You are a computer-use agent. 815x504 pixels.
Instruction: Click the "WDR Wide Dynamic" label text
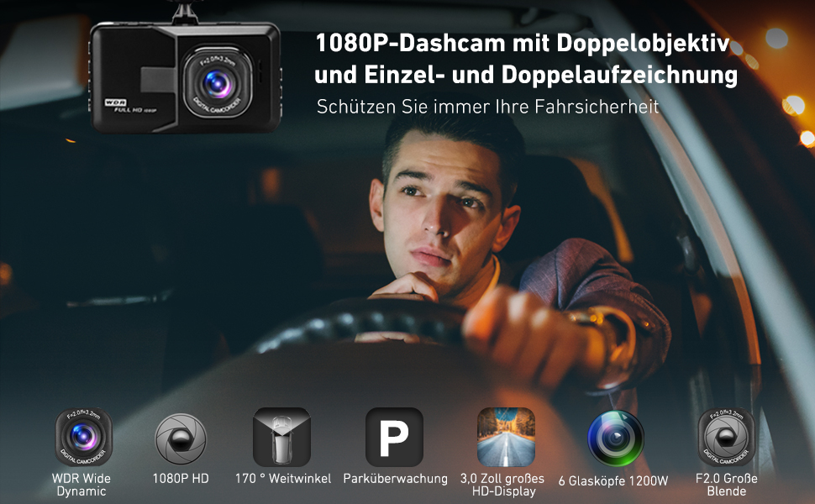(81, 485)
